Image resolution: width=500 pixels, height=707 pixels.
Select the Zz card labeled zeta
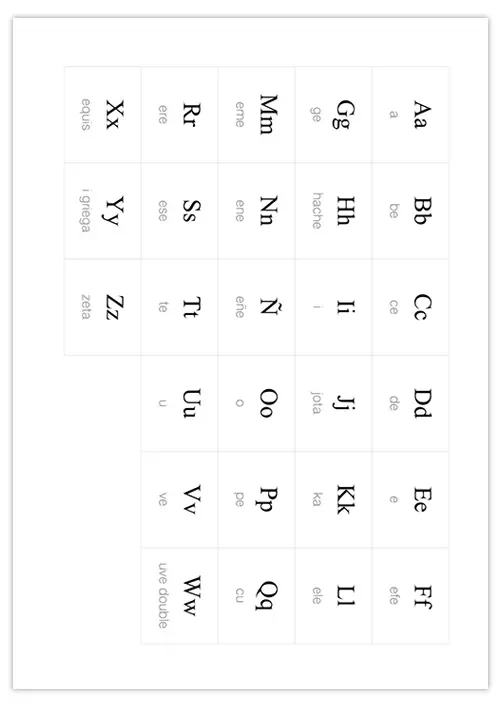103,307
